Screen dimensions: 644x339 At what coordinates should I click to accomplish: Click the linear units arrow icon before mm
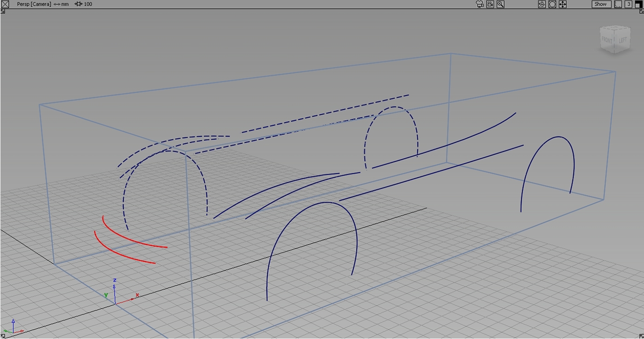tap(57, 4)
